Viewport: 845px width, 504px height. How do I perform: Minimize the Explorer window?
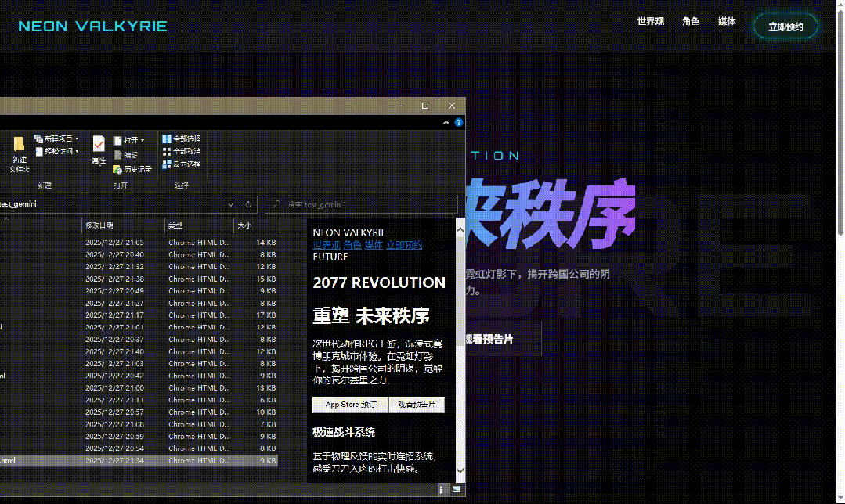pyautogui.click(x=399, y=106)
